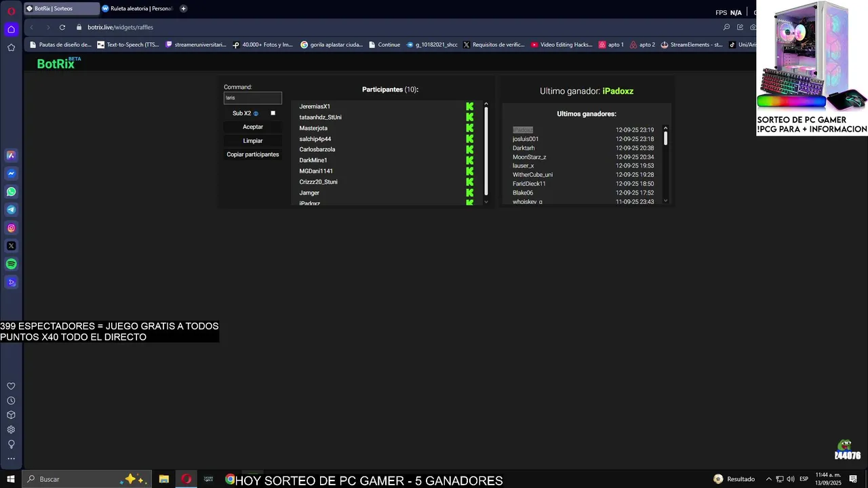
Task: Click Copiar participantes button
Action: pyautogui.click(x=252, y=155)
